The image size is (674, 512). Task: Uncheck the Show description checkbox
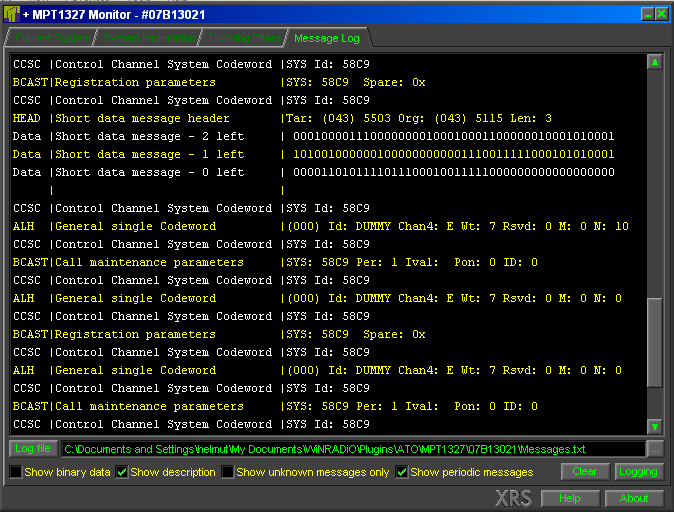pos(122,472)
